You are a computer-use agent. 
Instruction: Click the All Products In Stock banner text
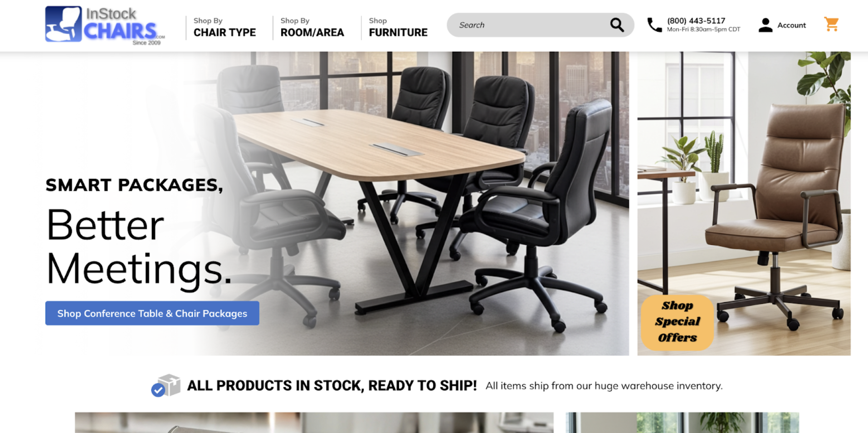332,385
